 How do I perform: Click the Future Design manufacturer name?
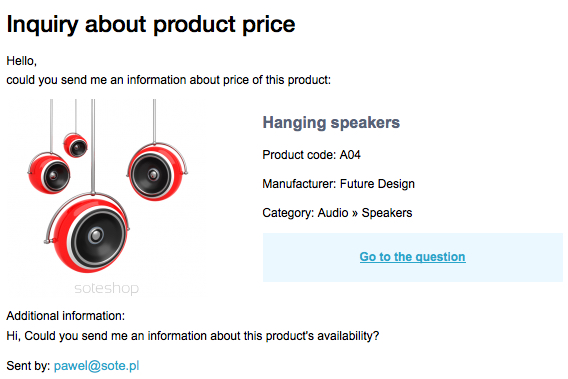[377, 184]
